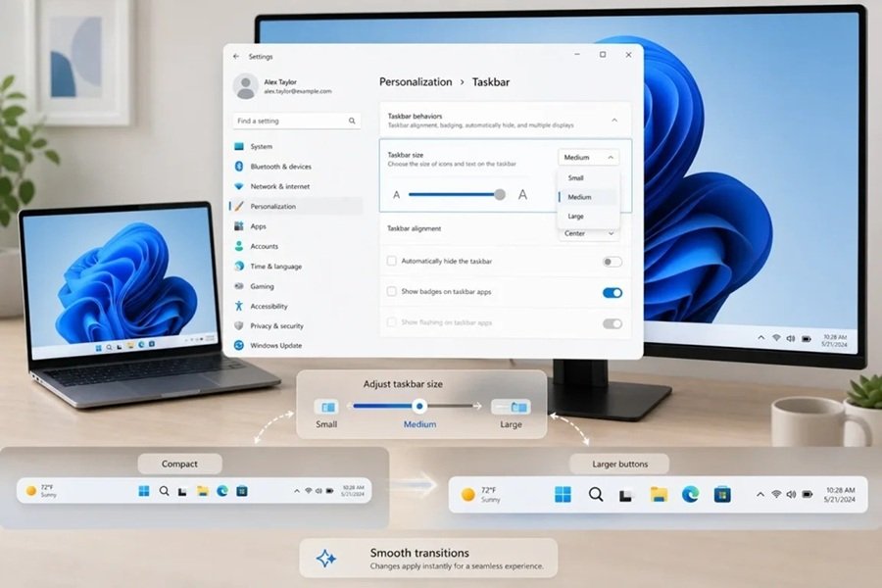The height and width of the screenshot is (588, 882).
Task: Launch Edge from the Compact taskbar
Action: 222,491
